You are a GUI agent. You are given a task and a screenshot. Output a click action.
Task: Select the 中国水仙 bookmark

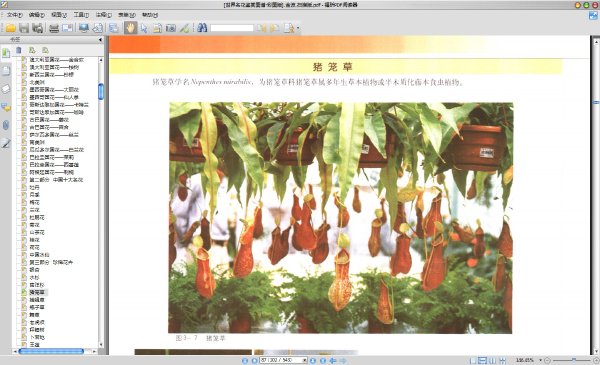(x=39, y=255)
